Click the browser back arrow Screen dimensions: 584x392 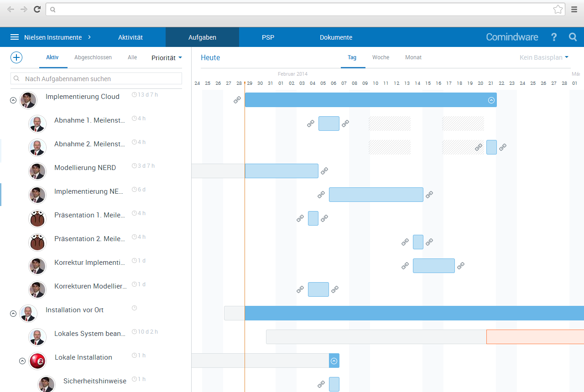coord(11,9)
